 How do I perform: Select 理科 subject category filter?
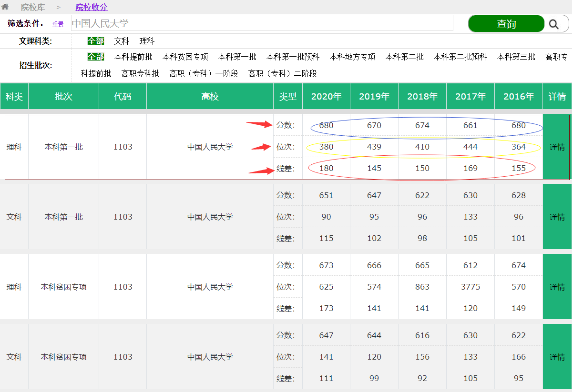click(x=147, y=41)
